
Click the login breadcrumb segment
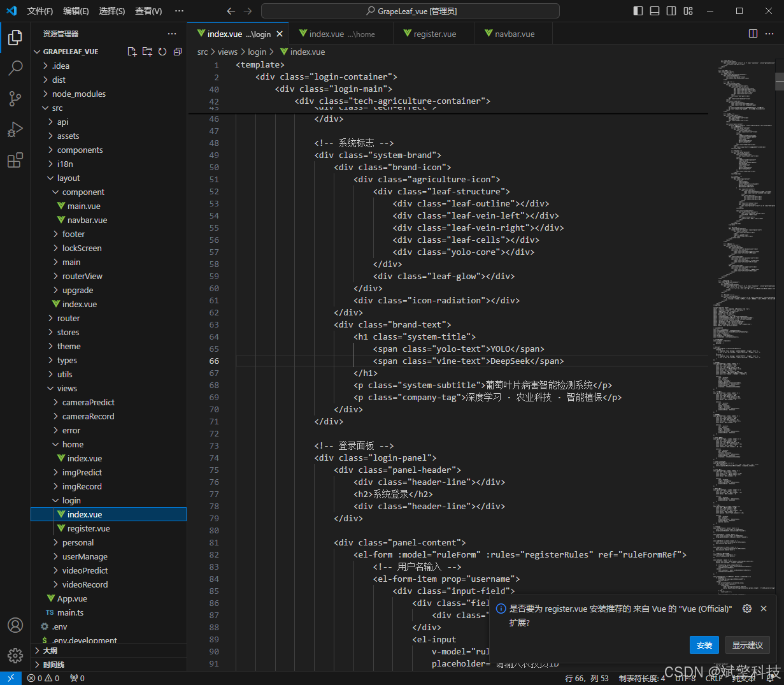click(x=257, y=52)
